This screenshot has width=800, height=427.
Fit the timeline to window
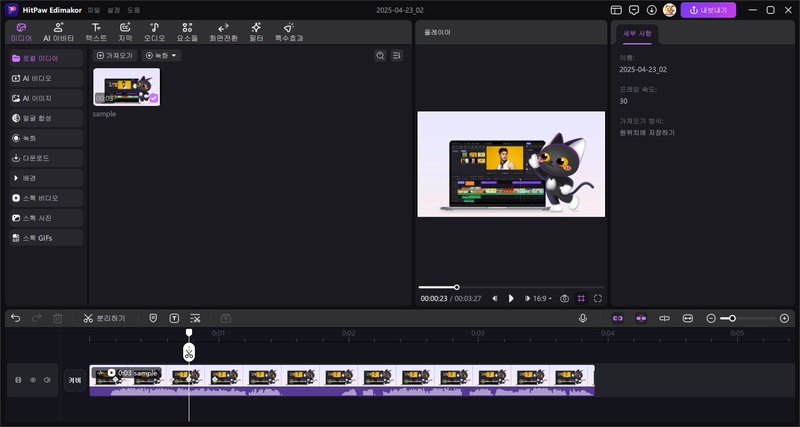pos(688,318)
